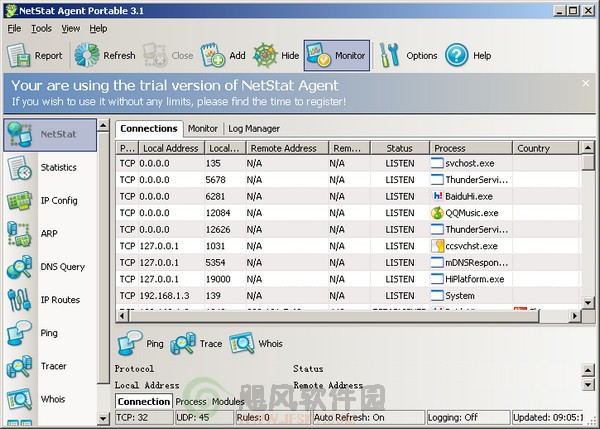Click the Hide spiderweb icon

[x=265, y=55]
